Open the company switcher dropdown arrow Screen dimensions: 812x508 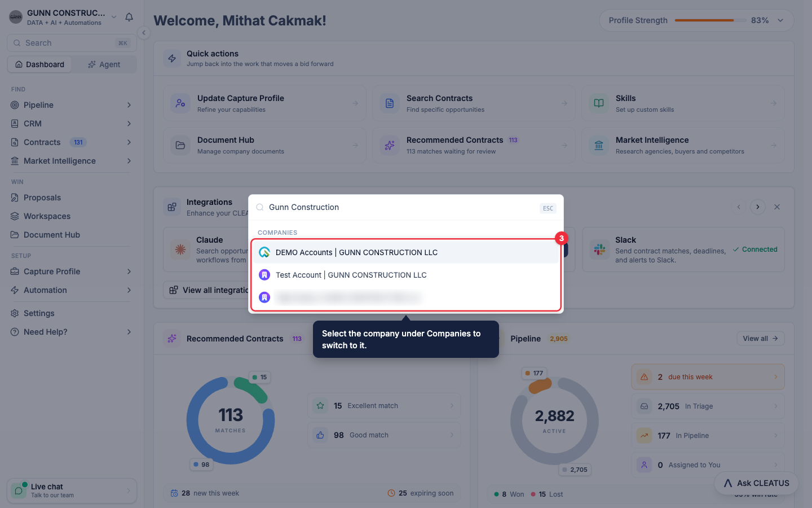114,17
